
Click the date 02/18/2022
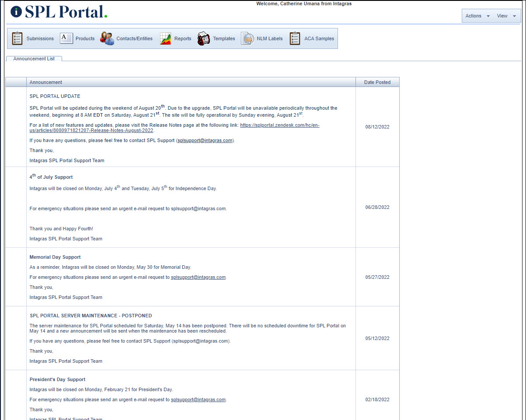377,399
